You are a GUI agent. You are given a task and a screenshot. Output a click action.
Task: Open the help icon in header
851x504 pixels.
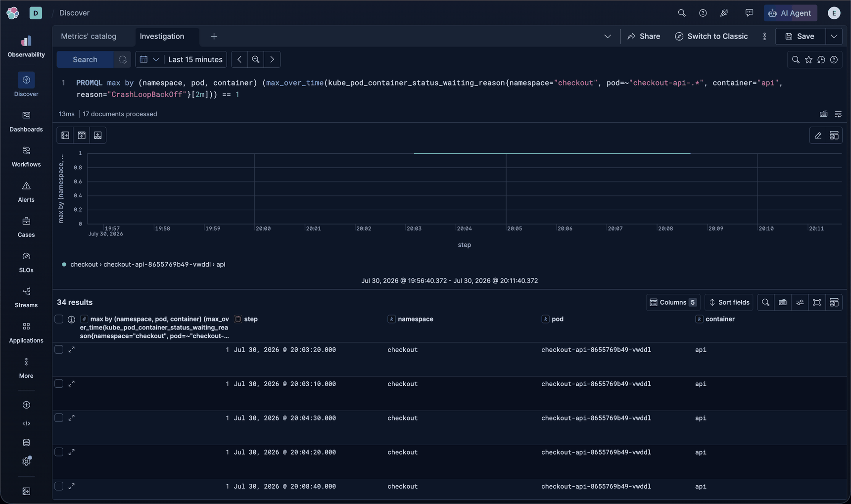[x=703, y=13]
